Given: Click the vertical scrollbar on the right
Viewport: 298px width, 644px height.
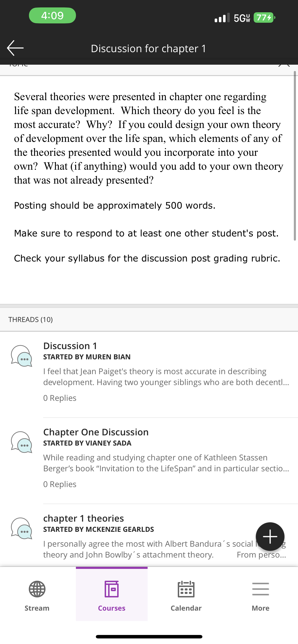Looking at the screenshot, I should coord(295,156).
